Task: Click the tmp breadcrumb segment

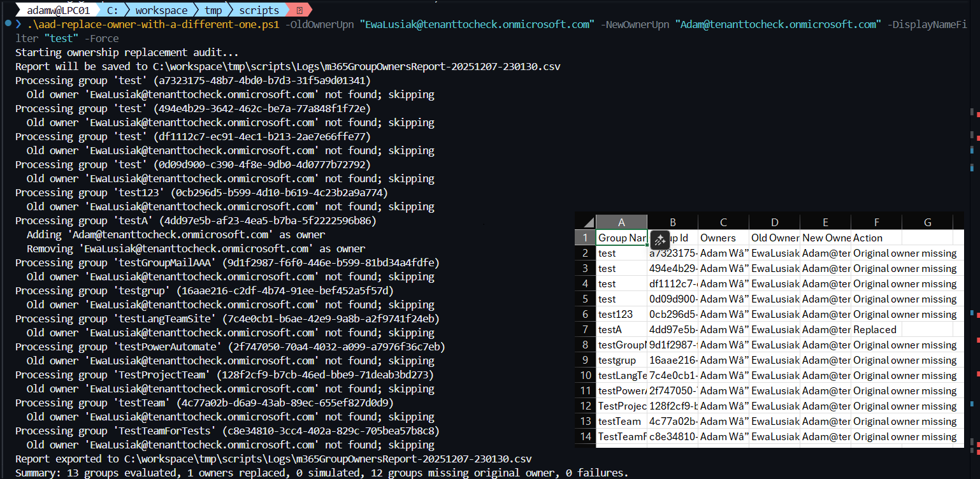Action: [x=213, y=10]
